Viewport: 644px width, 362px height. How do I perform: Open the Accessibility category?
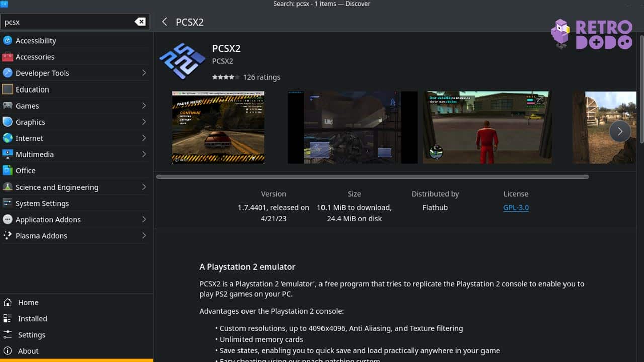pos(76,40)
